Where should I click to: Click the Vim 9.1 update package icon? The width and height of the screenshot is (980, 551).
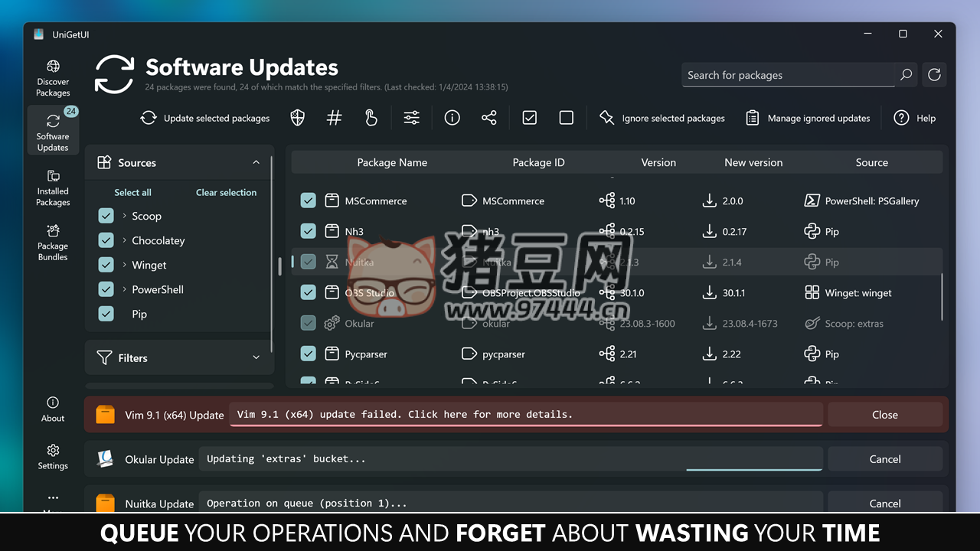pos(105,414)
